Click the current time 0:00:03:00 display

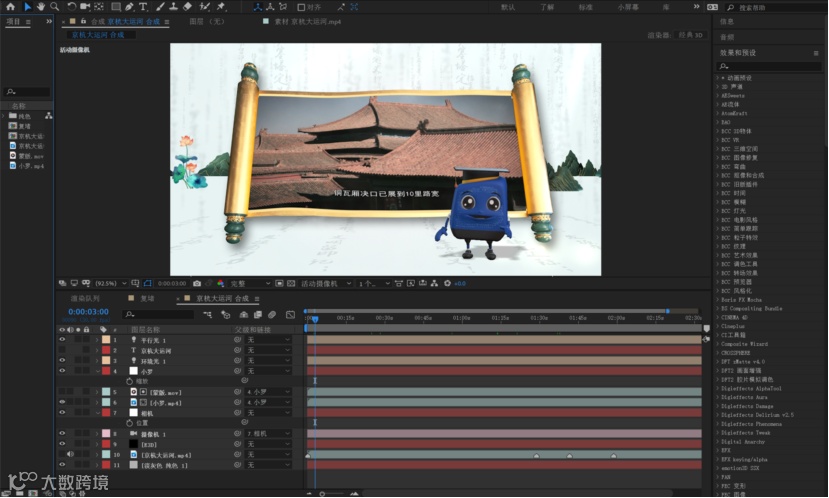tap(88, 312)
